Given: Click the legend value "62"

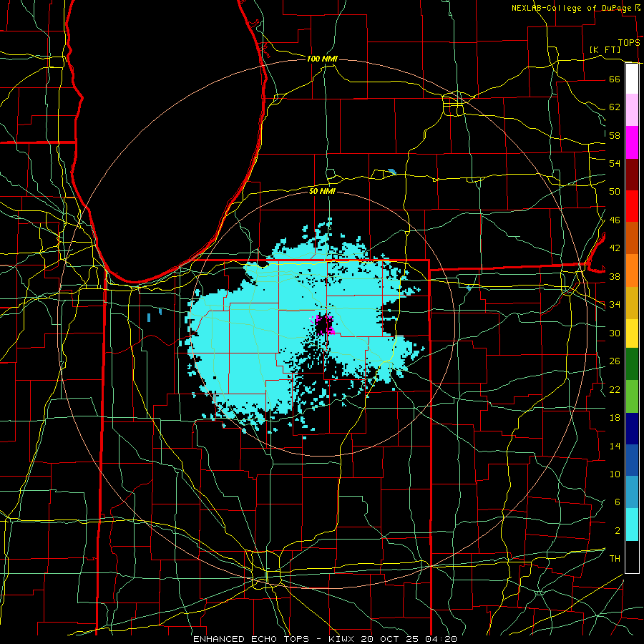Looking at the screenshot, I should (x=615, y=107).
